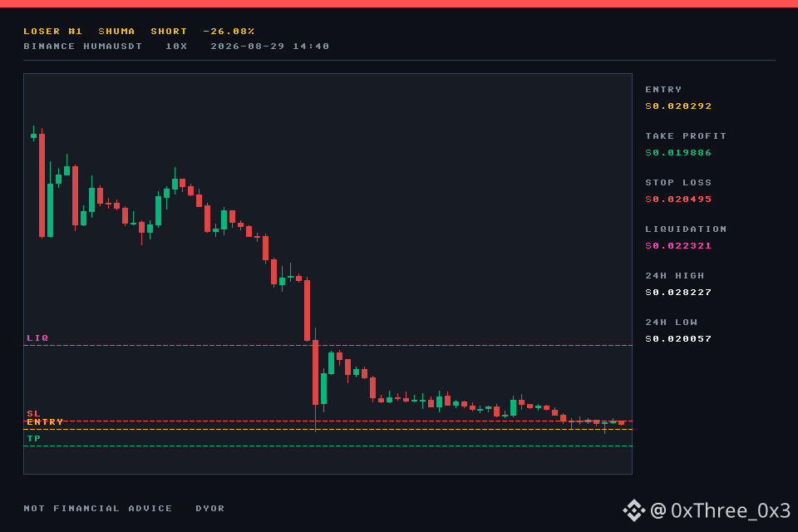Screen dimensions: 798x532
Task: Click the -26.08% loss value
Action: pos(229,32)
